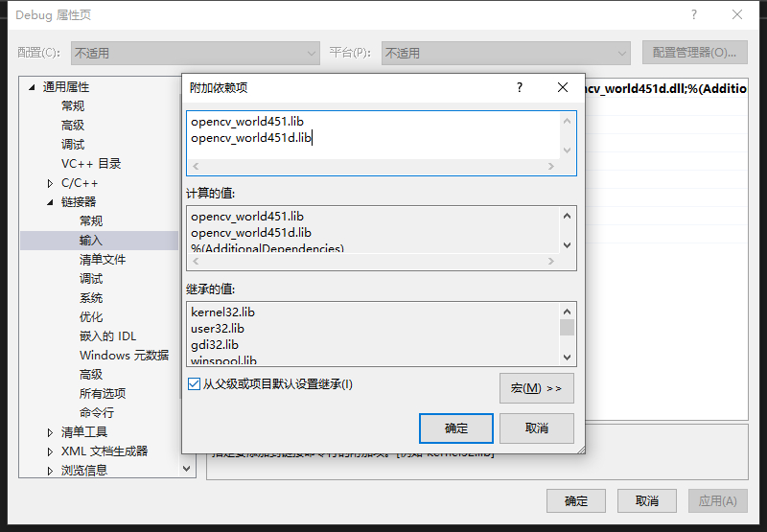Screen dimensions: 767x532
Task: Expand the C/C++ tree node
Action: 51,183
